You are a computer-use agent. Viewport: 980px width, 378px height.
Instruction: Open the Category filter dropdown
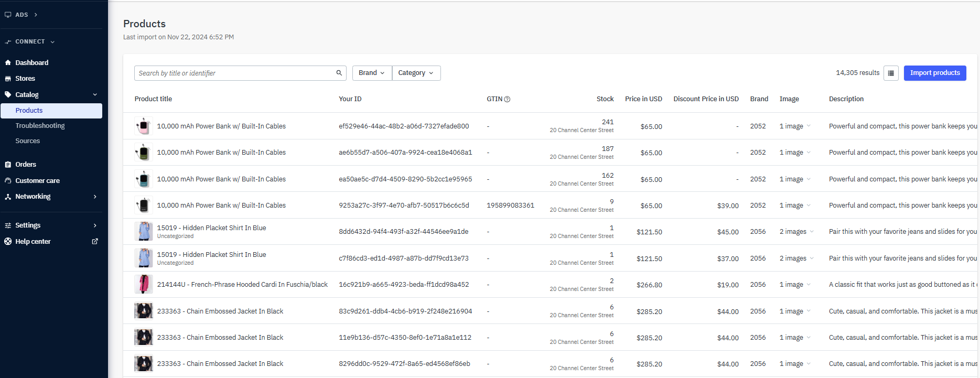click(x=416, y=73)
